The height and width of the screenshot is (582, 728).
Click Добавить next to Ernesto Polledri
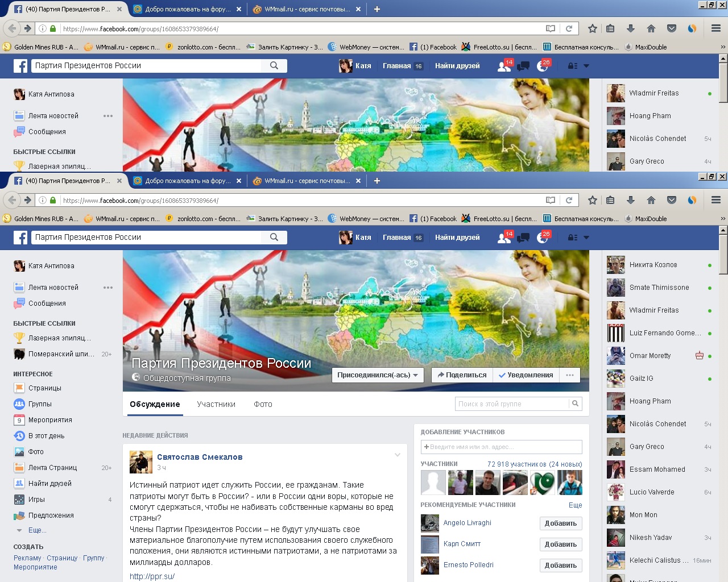561,566
